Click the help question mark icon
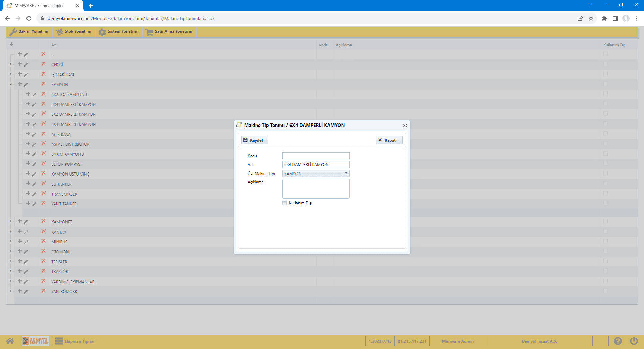 [x=618, y=341]
